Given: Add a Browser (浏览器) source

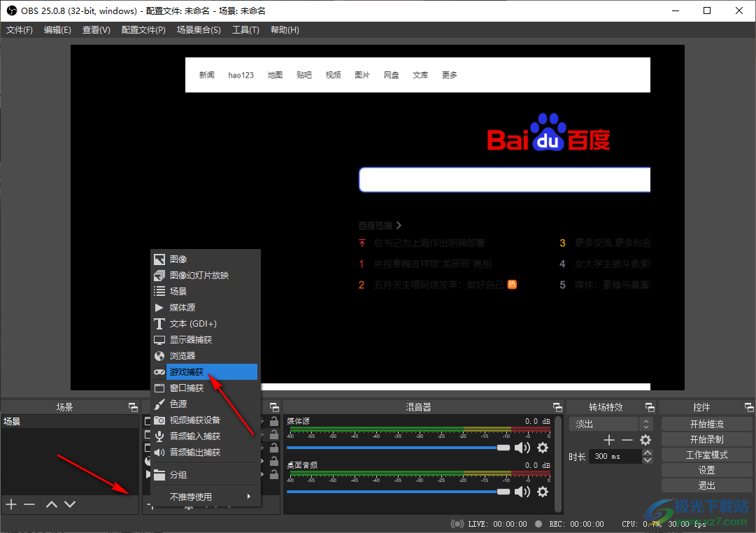Looking at the screenshot, I should click(206, 355).
